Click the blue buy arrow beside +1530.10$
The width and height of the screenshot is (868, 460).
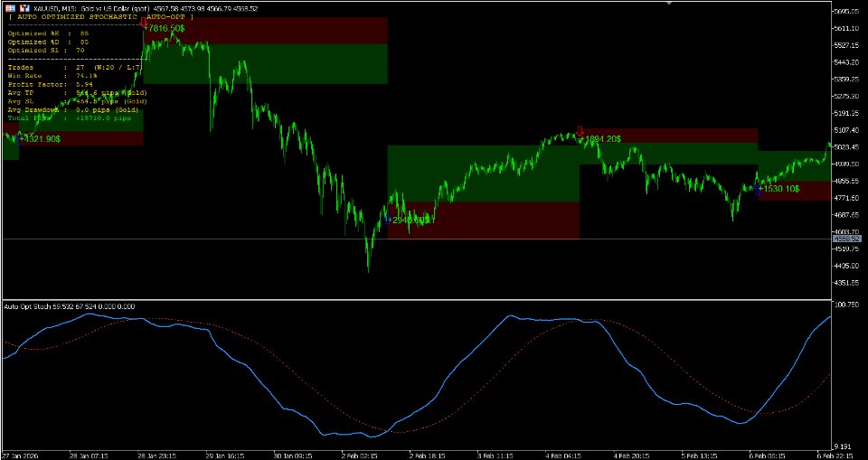pyautogui.click(x=758, y=189)
